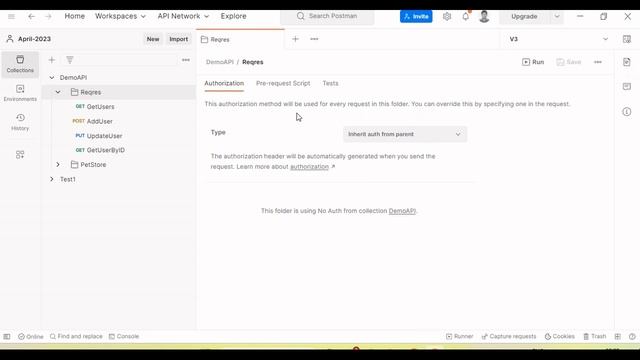The image size is (640, 360).
Task: Open the configure workspace sidebar icon
Action: [20, 154]
